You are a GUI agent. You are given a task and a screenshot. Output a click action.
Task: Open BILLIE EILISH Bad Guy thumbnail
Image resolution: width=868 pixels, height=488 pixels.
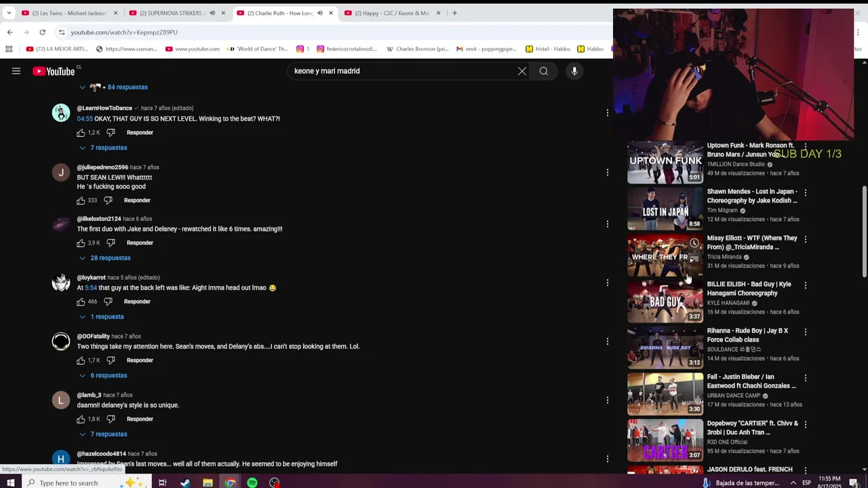(665, 302)
